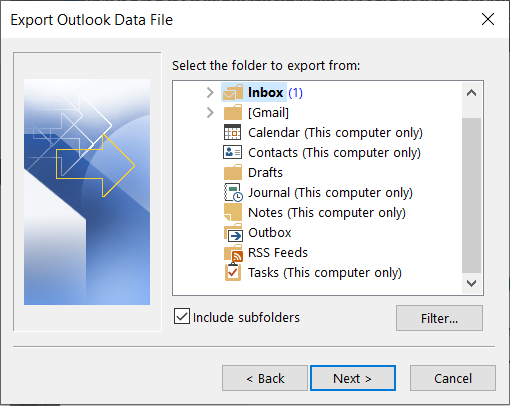Click the Calendar grid icon
This screenshot has height=406, width=510.
(232, 132)
